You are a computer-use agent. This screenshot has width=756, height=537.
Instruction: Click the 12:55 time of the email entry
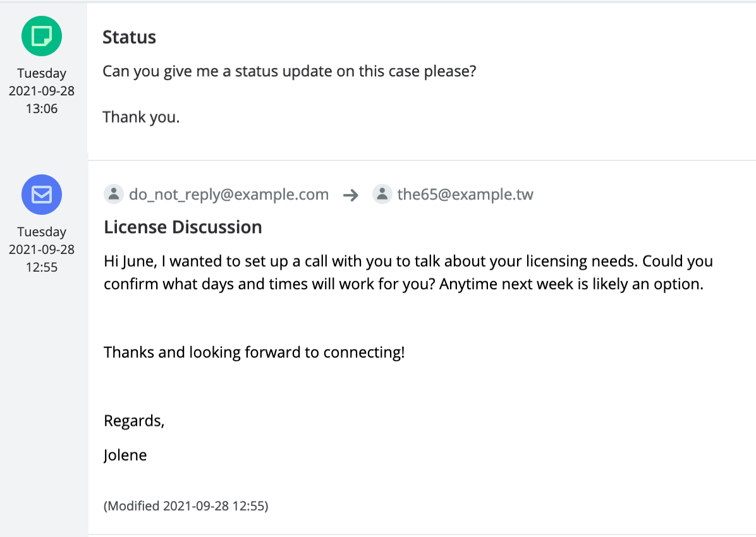[42, 267]
